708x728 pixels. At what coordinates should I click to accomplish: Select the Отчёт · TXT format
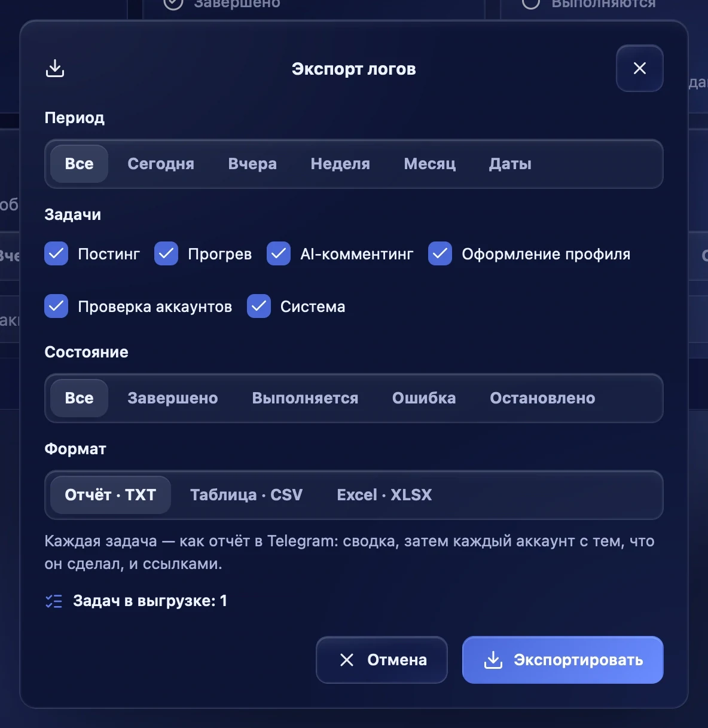coord(111,495)
